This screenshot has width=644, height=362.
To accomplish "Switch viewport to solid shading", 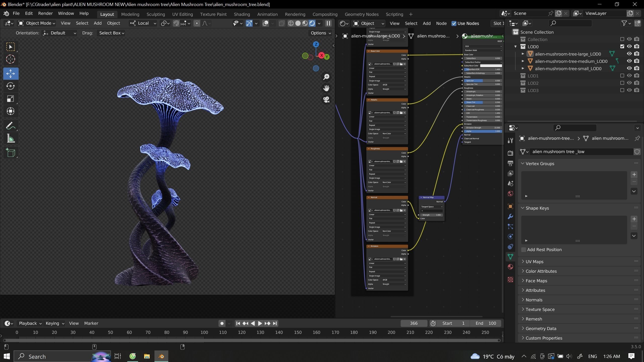I will pyautogui.click(x=298, y=23).
